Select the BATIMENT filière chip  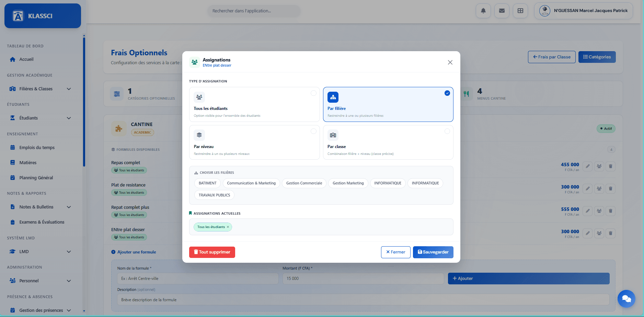(x=207, y=183)
